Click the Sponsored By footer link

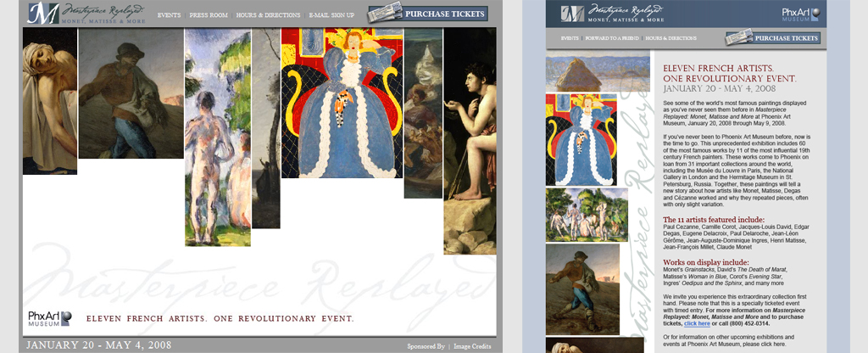point(426,346)
